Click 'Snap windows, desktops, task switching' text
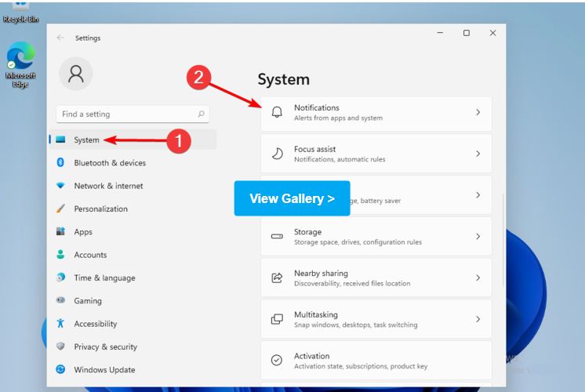Viewport: 585px width, 392px height. [x=355, y=325]
